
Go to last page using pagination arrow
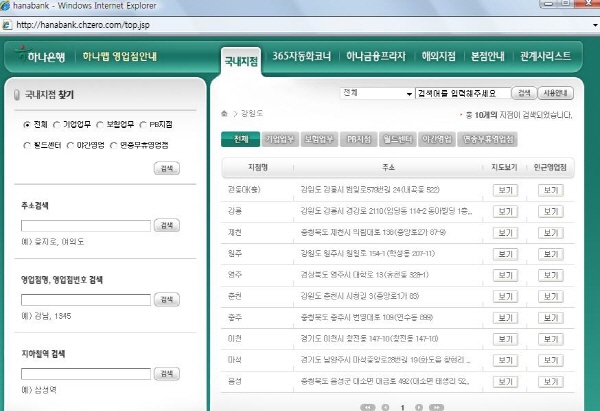pyautogui.click(x=436, y=407)
